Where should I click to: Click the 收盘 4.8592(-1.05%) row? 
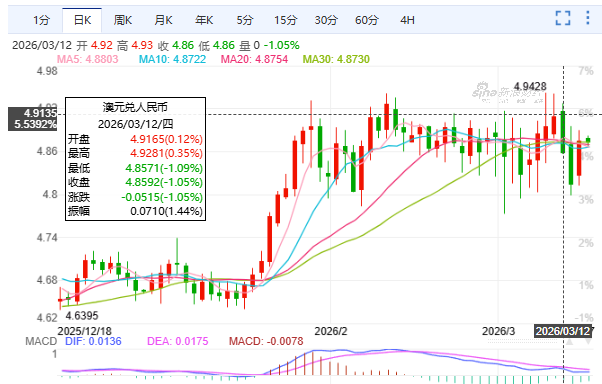tap(135, 182)
